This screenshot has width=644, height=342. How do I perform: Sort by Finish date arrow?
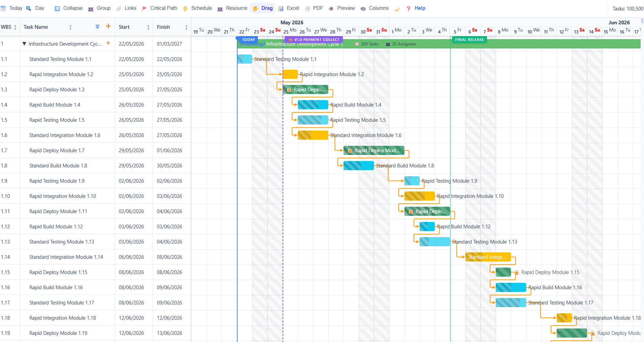click(x=186, y=27)
